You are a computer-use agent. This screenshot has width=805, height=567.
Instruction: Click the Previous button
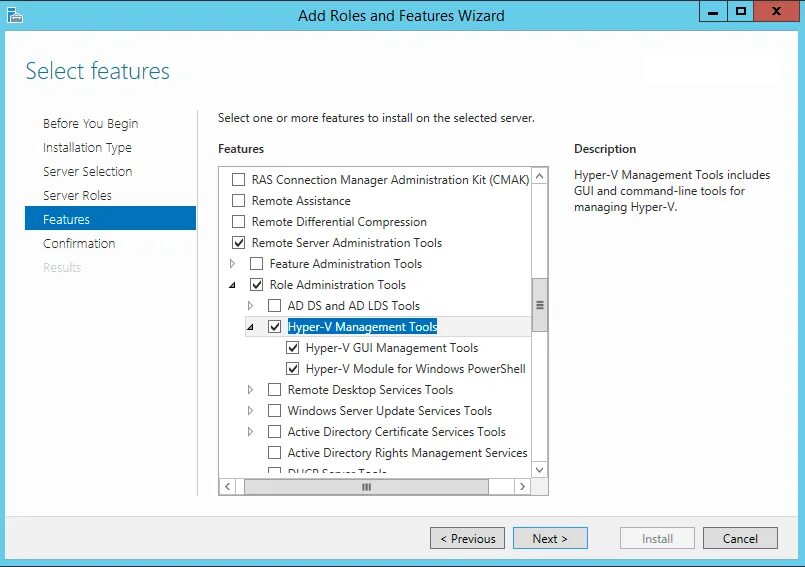[x=467, y=538]
